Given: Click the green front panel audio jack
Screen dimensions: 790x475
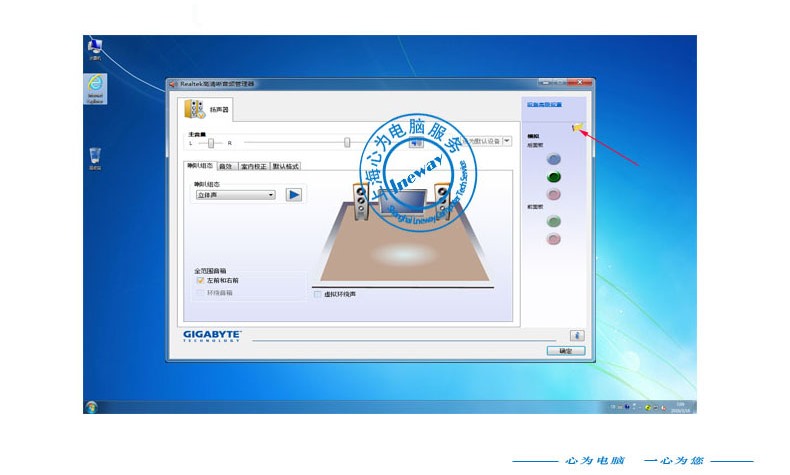Looking at the screenshot, I should [554, 221].
